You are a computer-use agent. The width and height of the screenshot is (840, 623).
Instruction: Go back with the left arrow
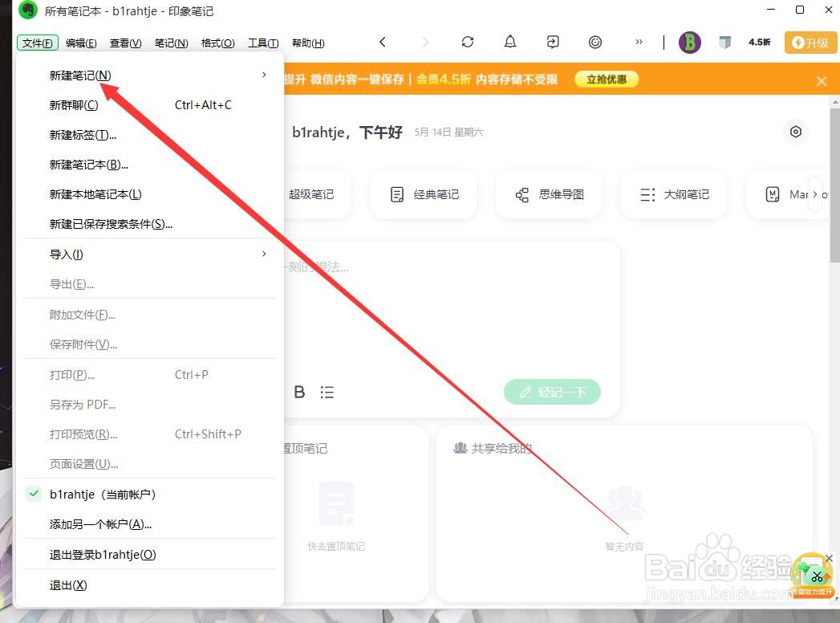click(382, 42)
